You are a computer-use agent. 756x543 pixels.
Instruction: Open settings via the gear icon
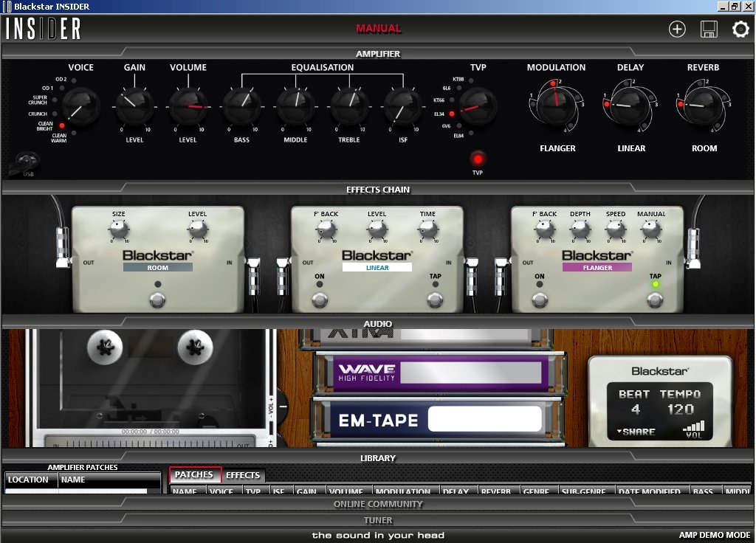[740, 30]
